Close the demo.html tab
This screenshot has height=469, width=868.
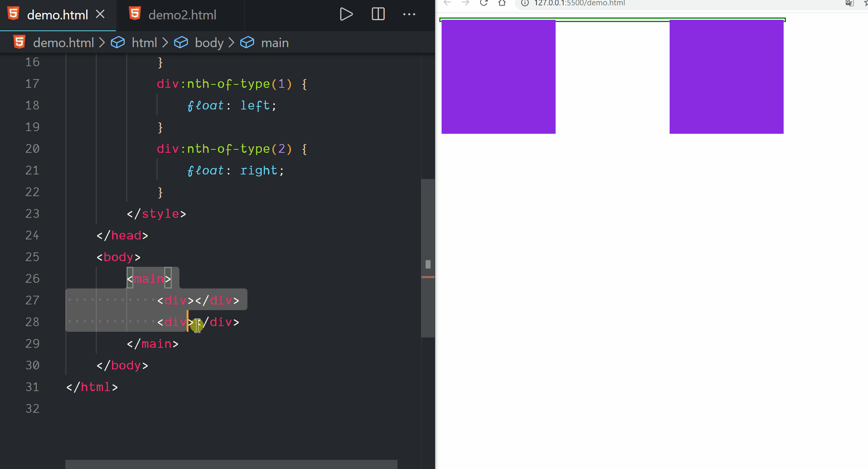[100, 14]
